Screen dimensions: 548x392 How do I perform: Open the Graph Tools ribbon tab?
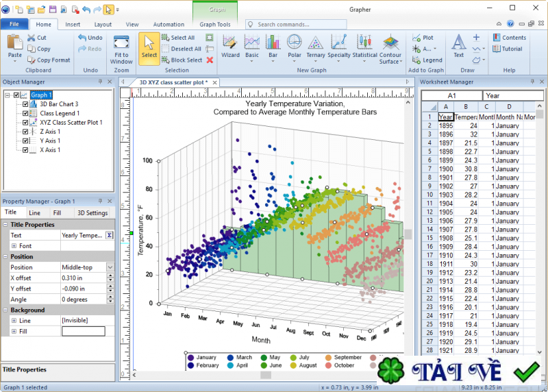tap(215, 25)
